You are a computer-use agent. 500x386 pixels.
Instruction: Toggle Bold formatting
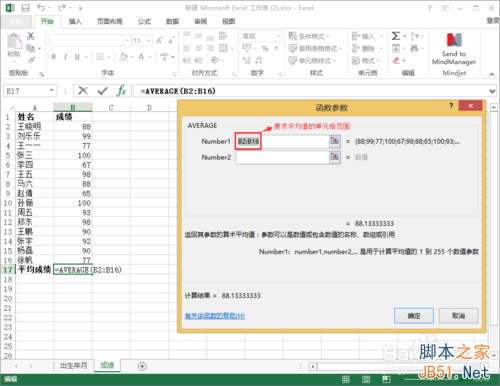pos(54,57)
